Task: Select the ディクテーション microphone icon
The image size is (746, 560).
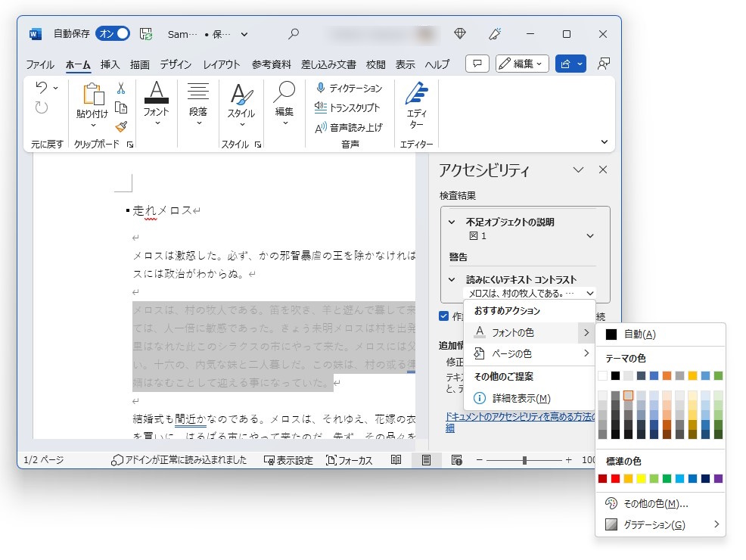Action: coord(320,87)
